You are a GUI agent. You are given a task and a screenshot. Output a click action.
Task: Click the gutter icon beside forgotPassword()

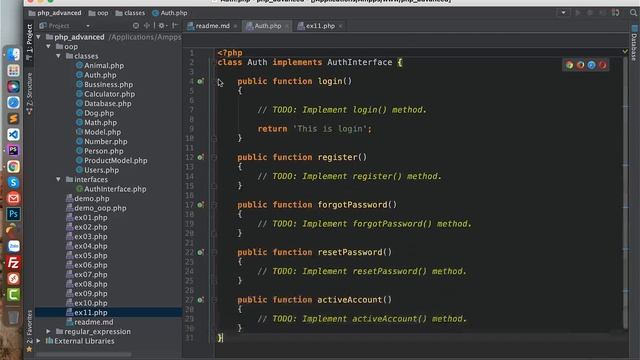click(x=200, y=205)
